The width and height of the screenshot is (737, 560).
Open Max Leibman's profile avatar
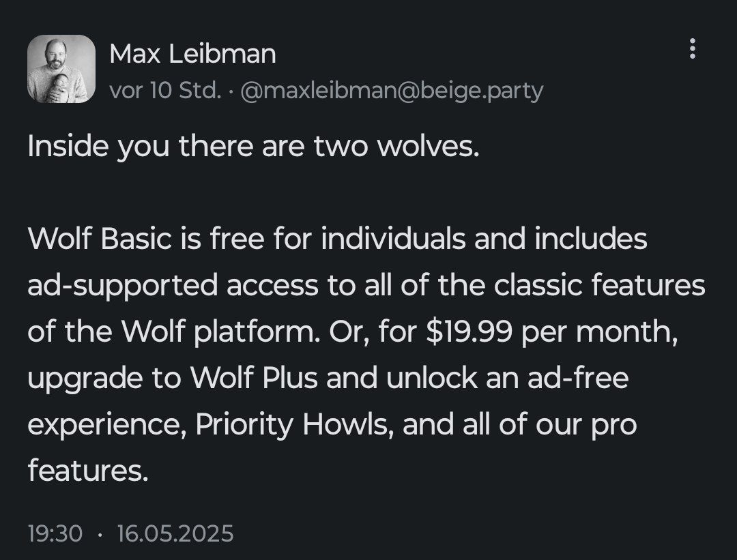coord(61,69)
